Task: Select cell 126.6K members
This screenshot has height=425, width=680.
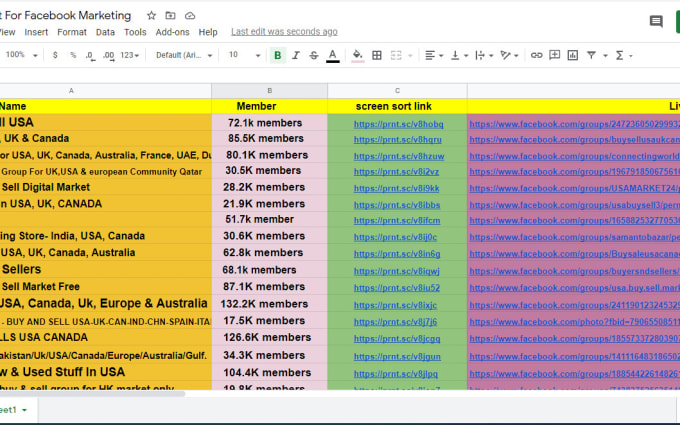Action: tap(269, 337)
